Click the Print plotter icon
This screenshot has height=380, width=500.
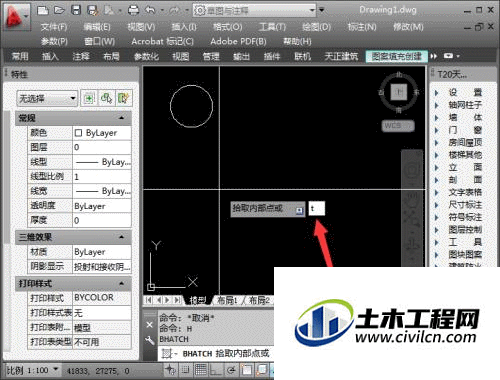(133, 10)
